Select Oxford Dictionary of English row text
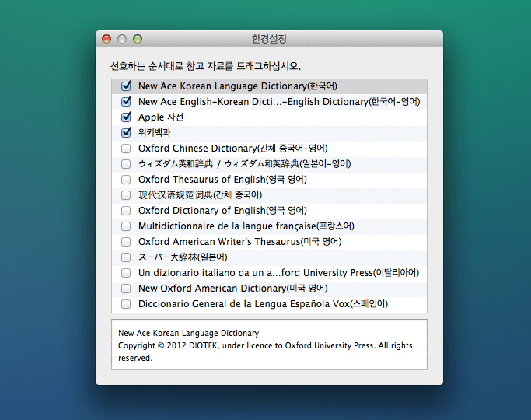Image resolution: width=531 pixels, height=420 pixels. (x=222, y=211)
